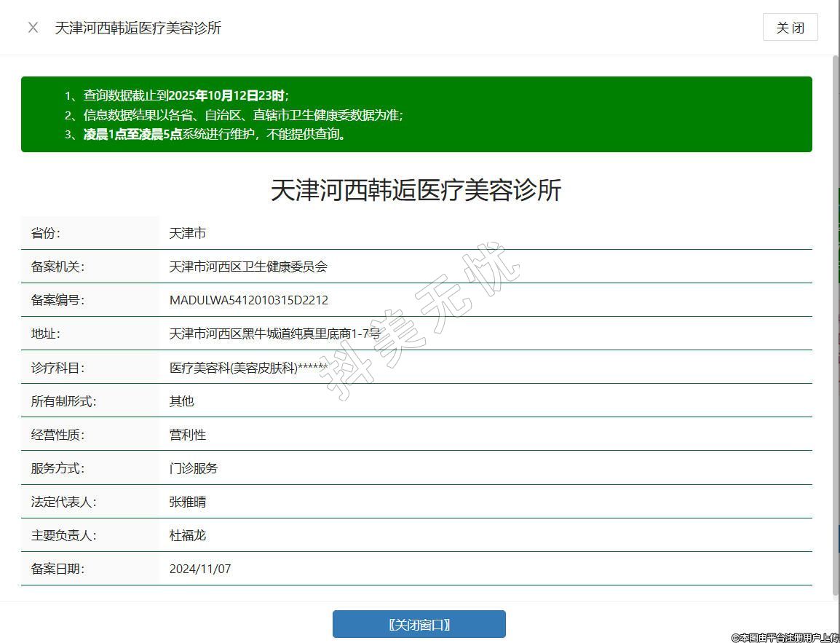Select the legal representative name 张雅晴
Image resolution: width=840 pixels, height=643 pixels.
[187, 502]
